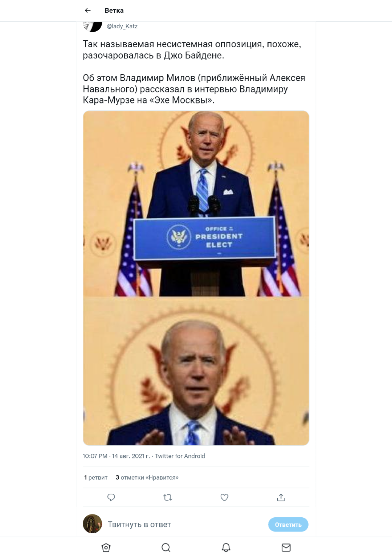Retweet this post using the retweet icon
The width and height of the screenshot is (392, 558).
168,497
